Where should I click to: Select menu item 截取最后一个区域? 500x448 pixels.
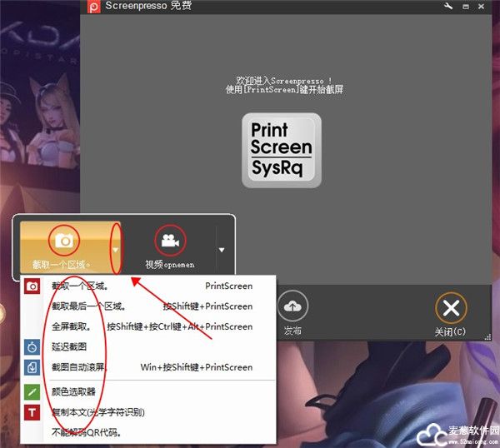148,306
